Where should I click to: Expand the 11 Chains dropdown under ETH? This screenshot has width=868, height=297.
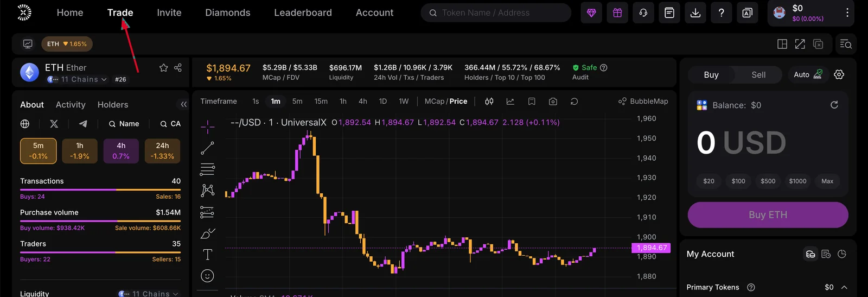click(x=78, y=79)
